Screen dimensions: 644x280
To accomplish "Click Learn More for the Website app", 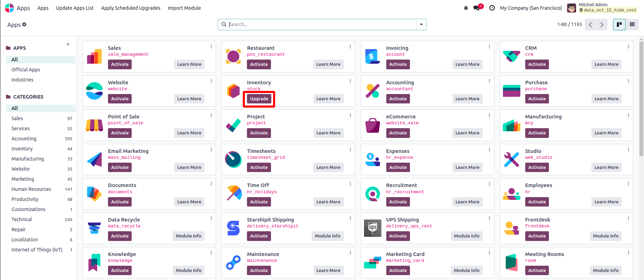I will [x=189, y=99].
